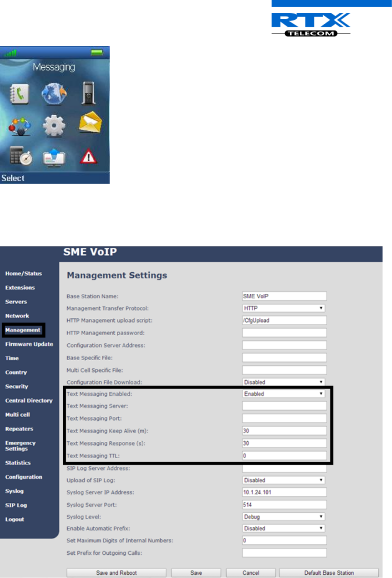Open the Settings gear icon on handset
This screenshot has height=578, width=392.
click(54, 126)
